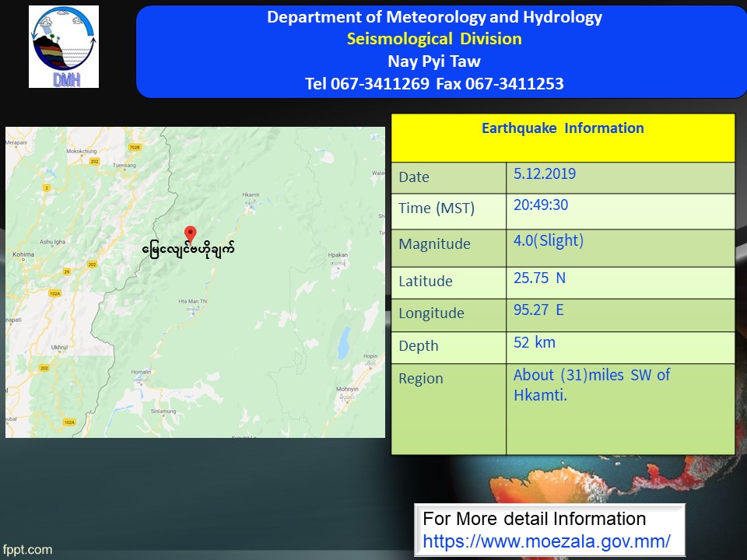Select the Hkamti town label on the map
Screen dimensions: 747x560
click(251, 195)
